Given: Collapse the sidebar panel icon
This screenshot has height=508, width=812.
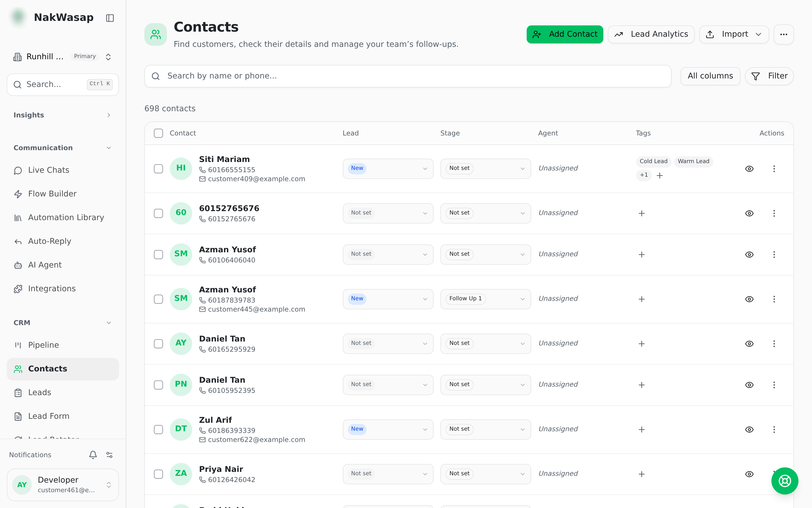Looking at the screenshot, I should point(110,18).
